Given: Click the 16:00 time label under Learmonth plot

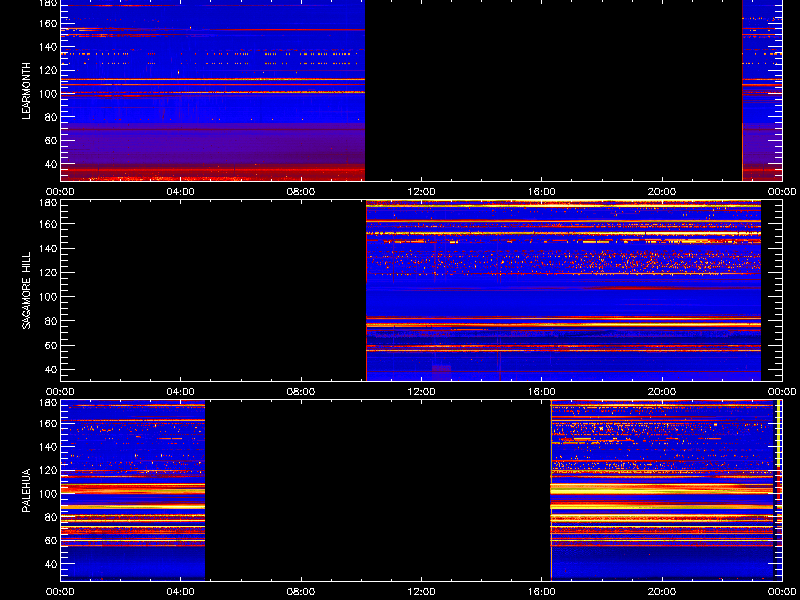Looking at the screenshot, I should (x=542, y=192).
